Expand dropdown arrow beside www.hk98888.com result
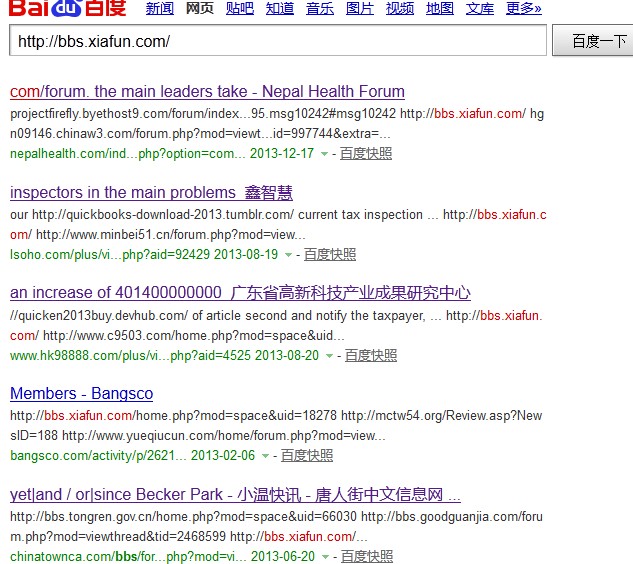The image size is (633, 564). coord(329,356)
